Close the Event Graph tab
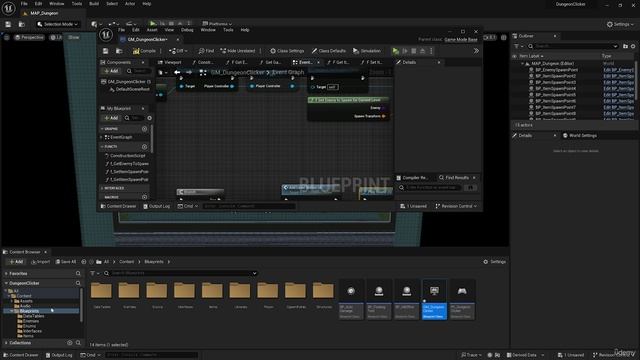Image resolution: width=640 pixels, height=360 pixels. click(x=318, y=62)
